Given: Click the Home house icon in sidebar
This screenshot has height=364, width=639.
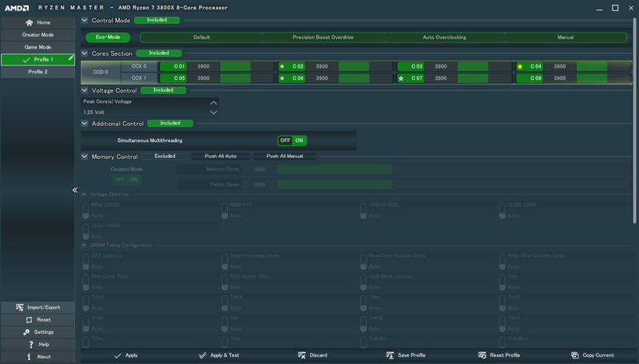Looking at the screenshot, I should (x=29, y=23).
